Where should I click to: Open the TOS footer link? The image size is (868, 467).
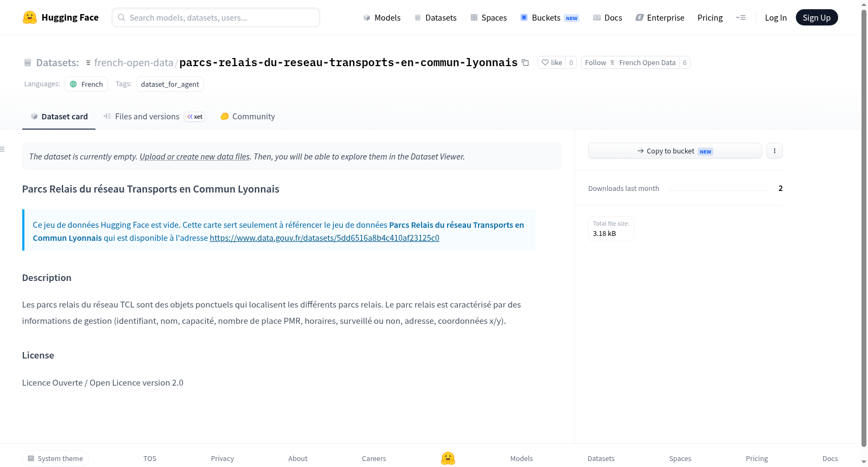click(x=150, y=458)
